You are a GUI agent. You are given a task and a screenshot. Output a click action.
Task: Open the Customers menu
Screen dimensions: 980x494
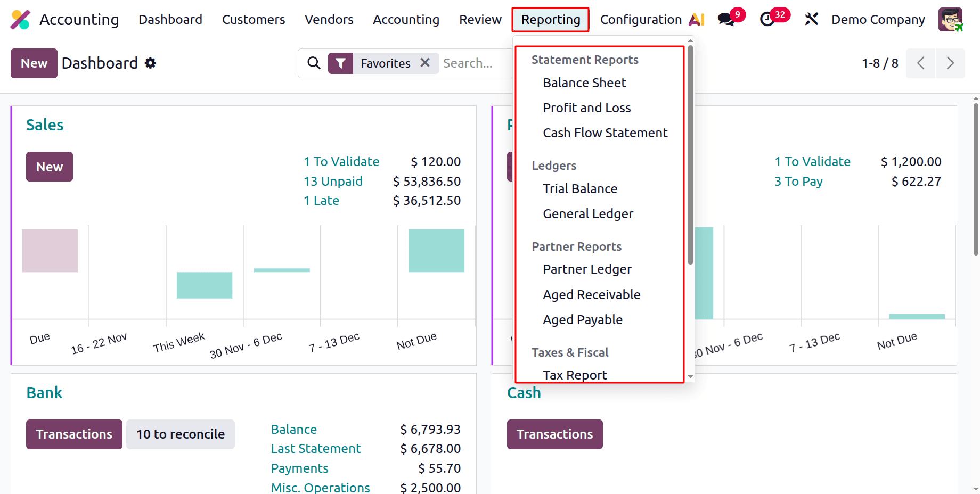coord(254,20)
